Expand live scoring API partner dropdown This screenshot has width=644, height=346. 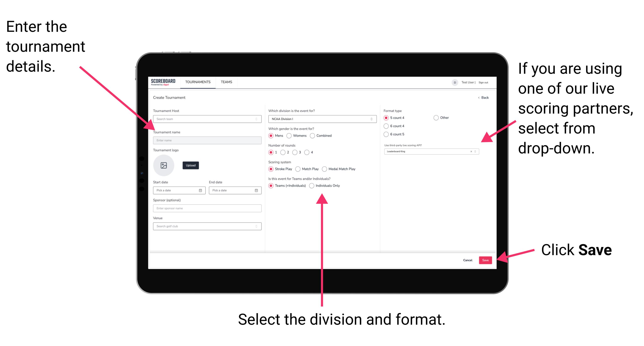(476, 152)
